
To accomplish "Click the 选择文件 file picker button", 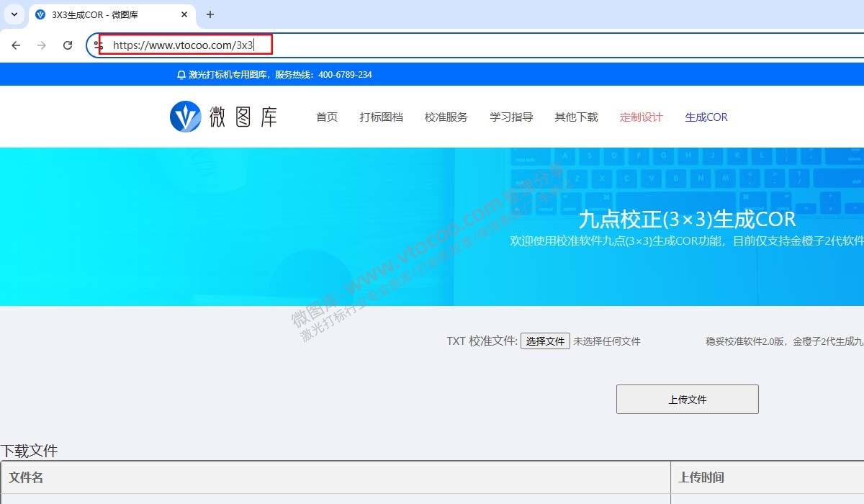I will click(x=545, y=341).
